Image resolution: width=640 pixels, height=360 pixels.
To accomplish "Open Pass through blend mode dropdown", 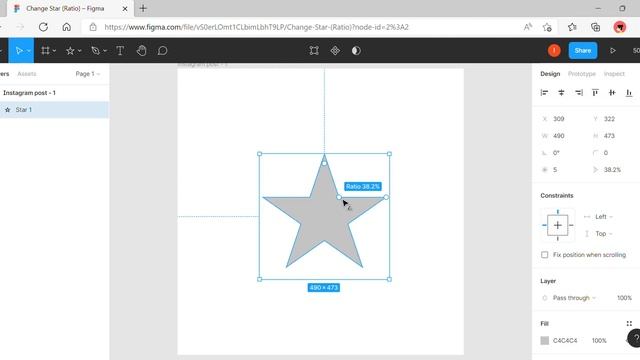I will point(574,298).
